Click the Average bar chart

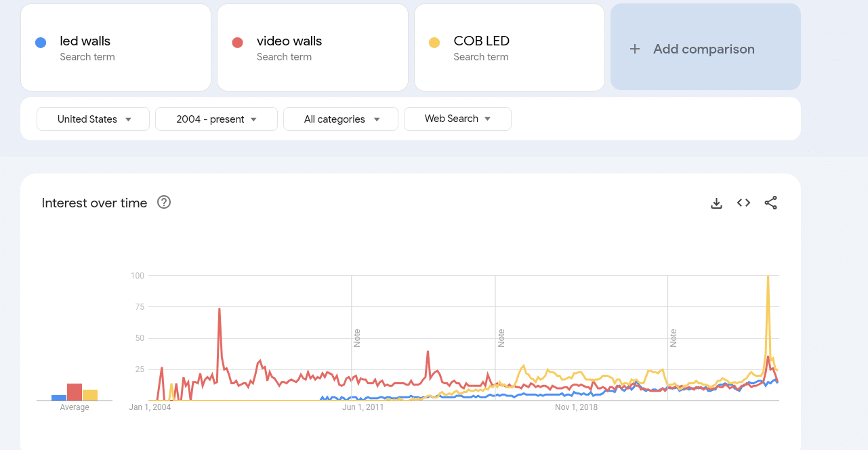tap(75, 392)
